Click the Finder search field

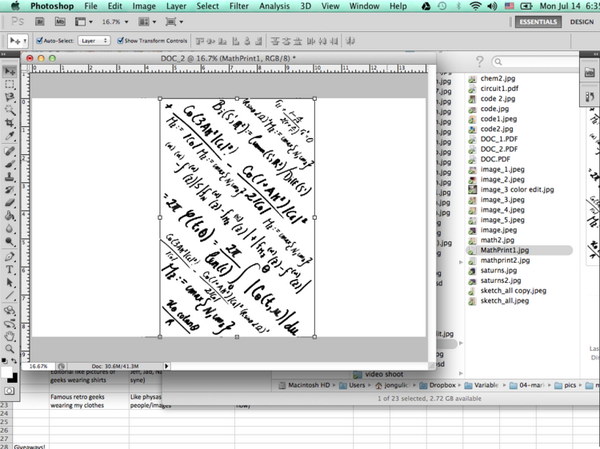coord(536,62)
